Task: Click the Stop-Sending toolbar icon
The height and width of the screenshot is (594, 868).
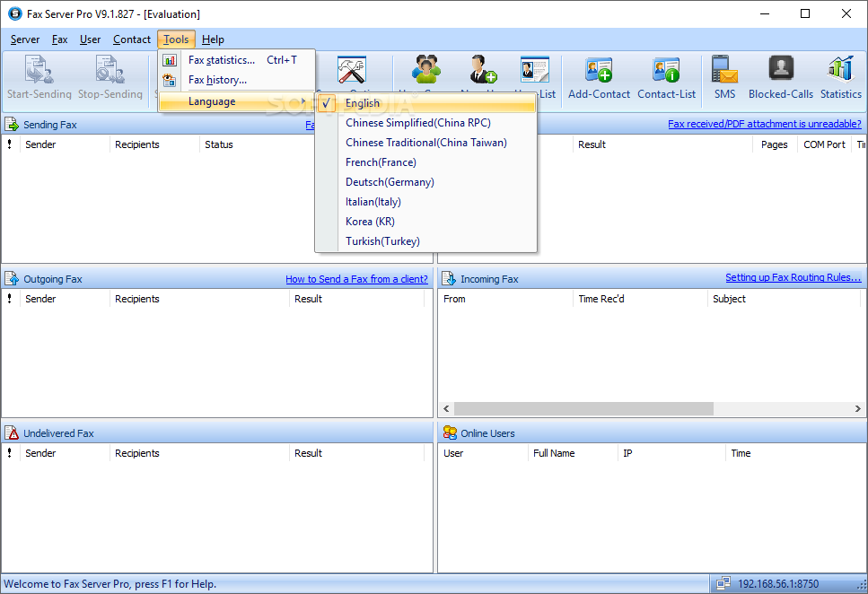Action: pos(110,69)
